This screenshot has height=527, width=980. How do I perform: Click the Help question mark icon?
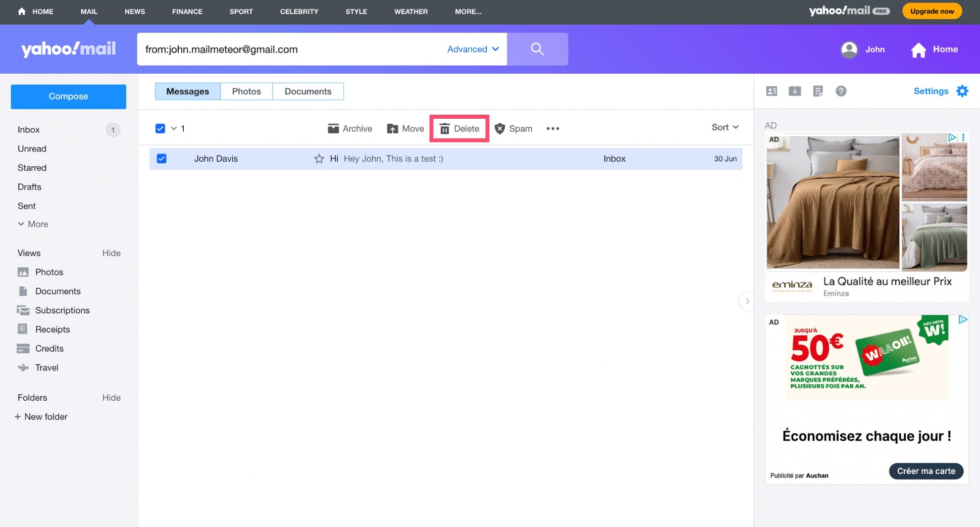841,91
